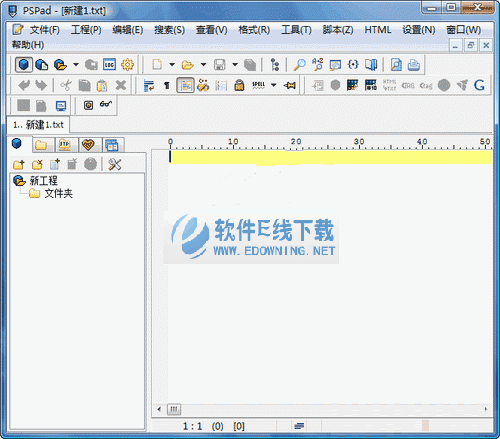This screenshot has height=439, width=500.
Task: Click the open file folder icon
Action: (188, 65)
